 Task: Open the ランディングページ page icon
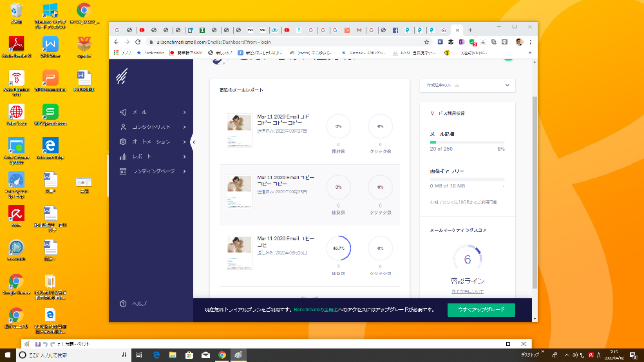point(123,171)
